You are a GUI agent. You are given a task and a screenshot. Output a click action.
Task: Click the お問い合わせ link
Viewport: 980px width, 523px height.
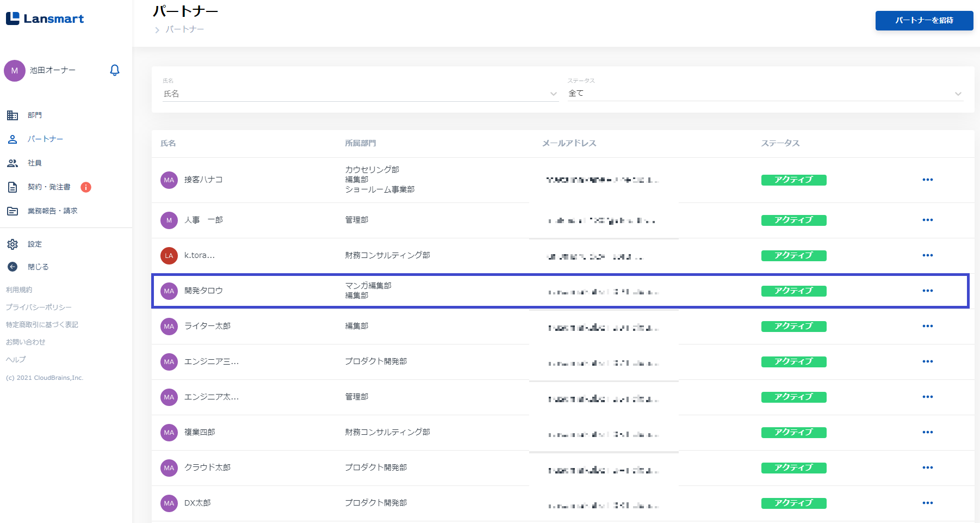26,342
